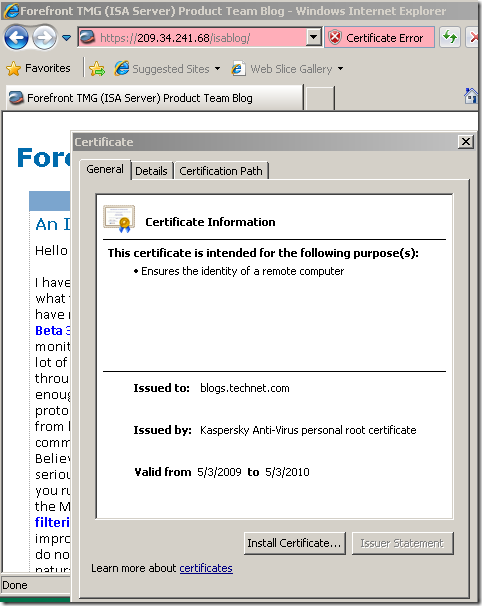Switch to the General tab
The image size is (482, 606).
pyautogui.click(x=105, y=169)
